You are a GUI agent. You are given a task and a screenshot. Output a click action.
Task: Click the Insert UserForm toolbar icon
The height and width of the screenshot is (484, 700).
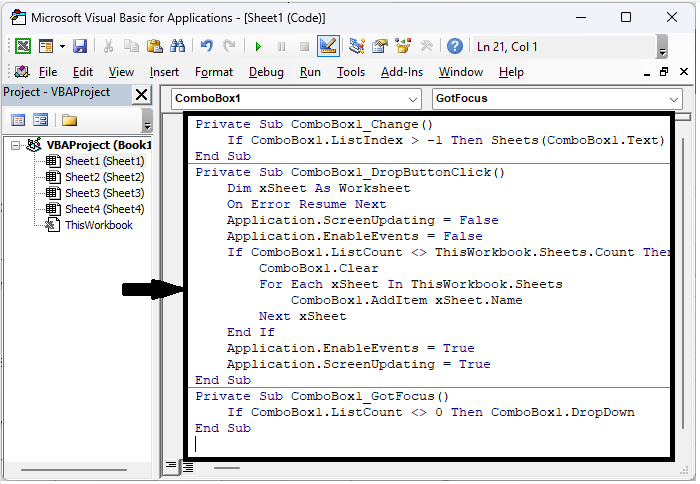[46, 46]
